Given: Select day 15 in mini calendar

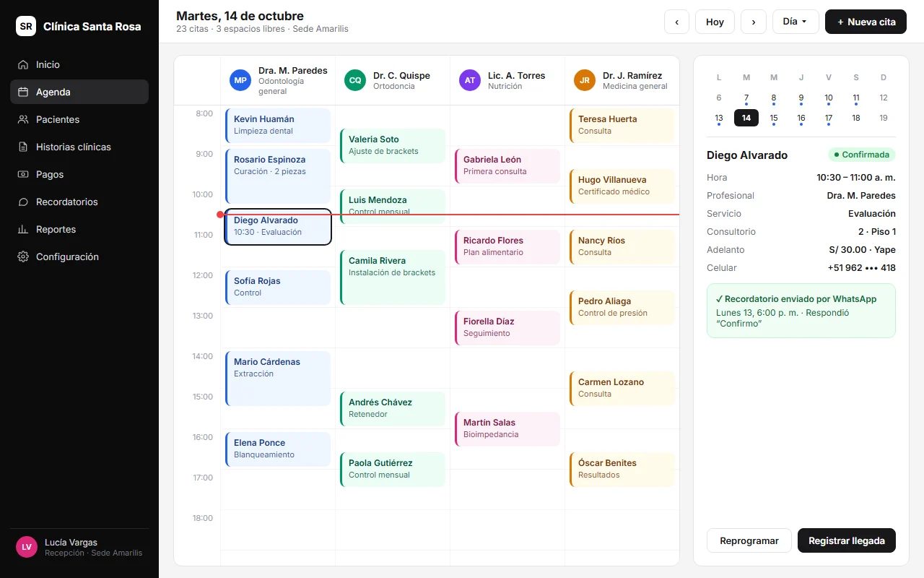Looking at the screenshot, I should click(x=774, y=118).
